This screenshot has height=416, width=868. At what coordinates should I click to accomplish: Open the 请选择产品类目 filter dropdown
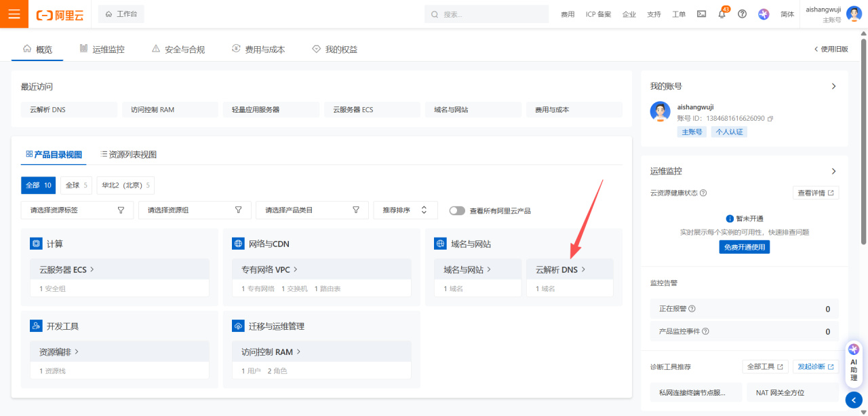(312, 210)
